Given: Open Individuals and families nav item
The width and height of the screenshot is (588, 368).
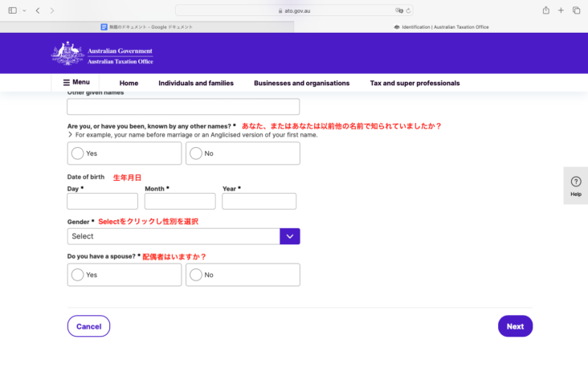Looking at the screenshot, I should click(196, 83).
